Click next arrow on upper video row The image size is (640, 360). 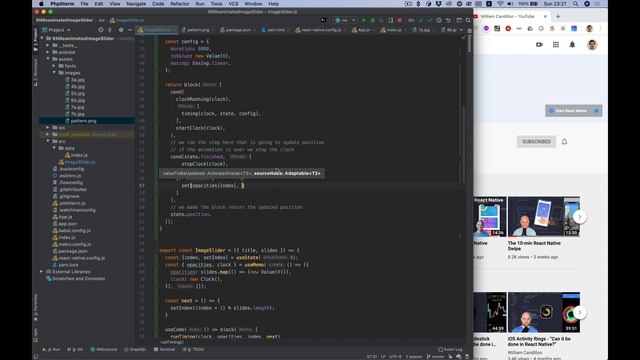tap(580, 217)
